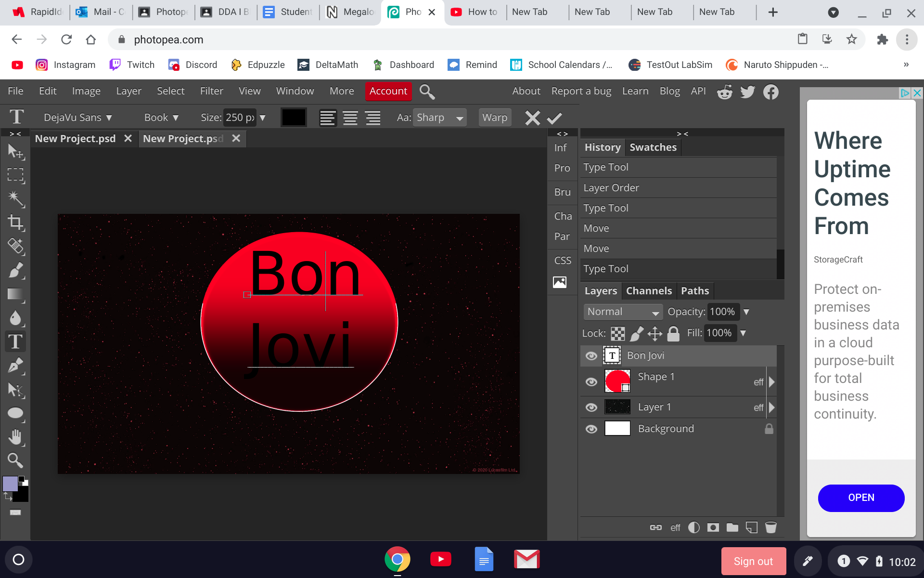
Task: Hide the Bon Jovi text layer
Action: click(591, 356)
